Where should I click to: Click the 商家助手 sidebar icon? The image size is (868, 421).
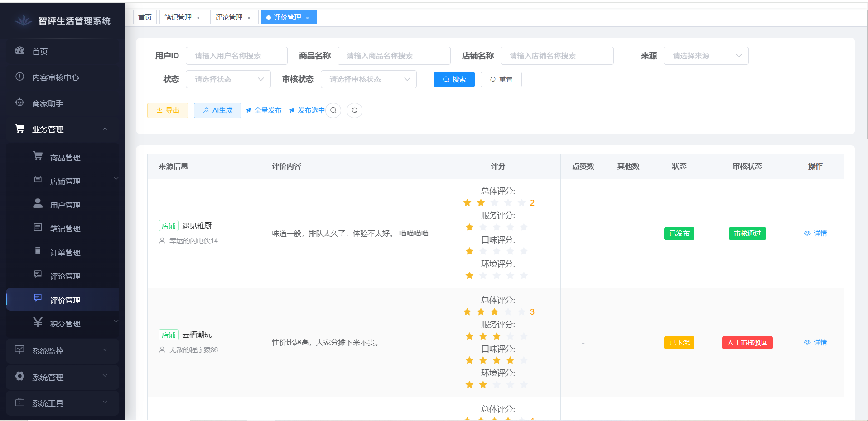point(19,103)
